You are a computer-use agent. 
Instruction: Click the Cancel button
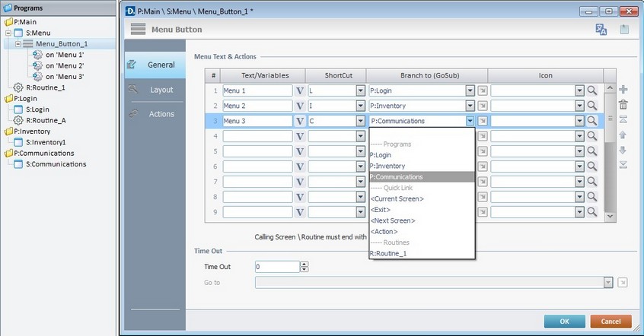pos(611,322)
